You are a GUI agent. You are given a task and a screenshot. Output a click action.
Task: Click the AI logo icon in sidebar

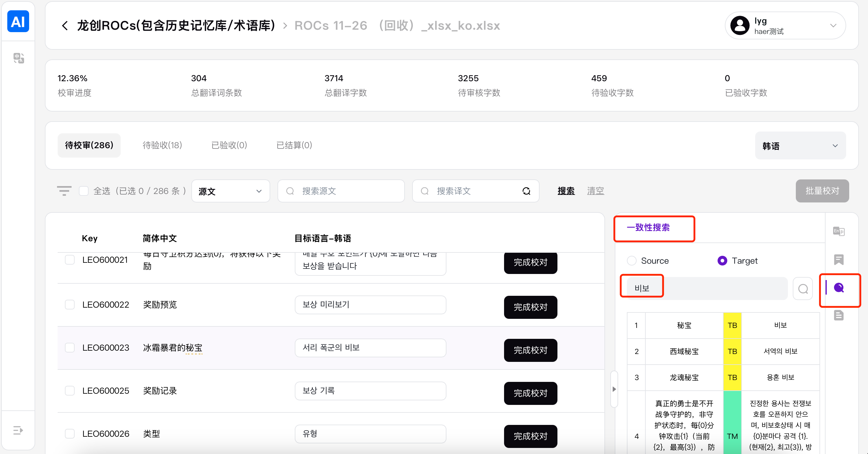[x=18, y=22]
